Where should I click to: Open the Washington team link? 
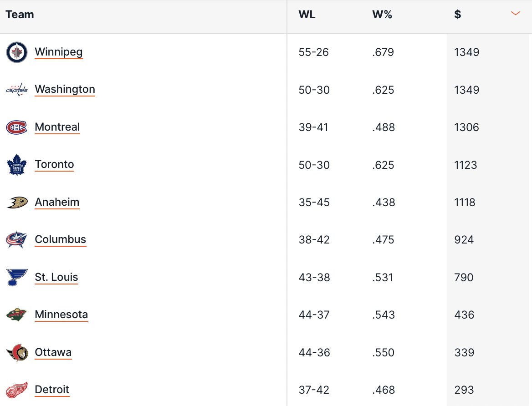coord(65,89)
